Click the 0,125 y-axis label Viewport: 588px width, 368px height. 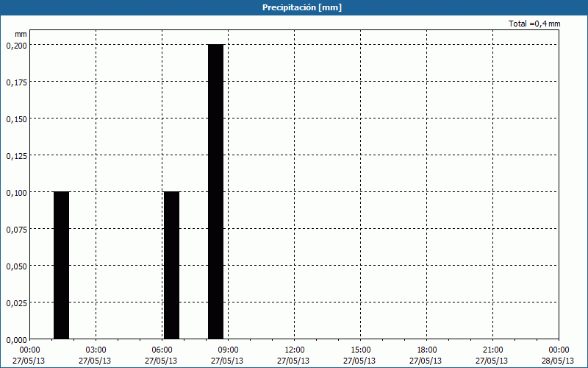[16, 156]
